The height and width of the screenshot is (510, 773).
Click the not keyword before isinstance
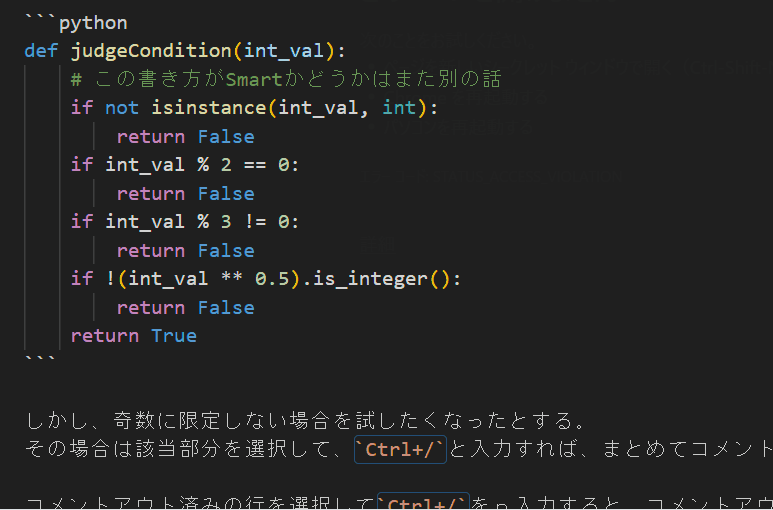[122, 107]
